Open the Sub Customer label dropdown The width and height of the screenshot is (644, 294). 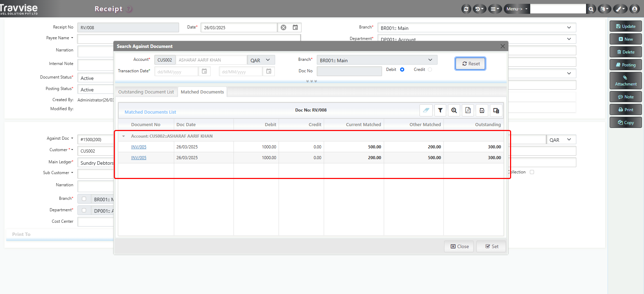[x=58, y=173]
